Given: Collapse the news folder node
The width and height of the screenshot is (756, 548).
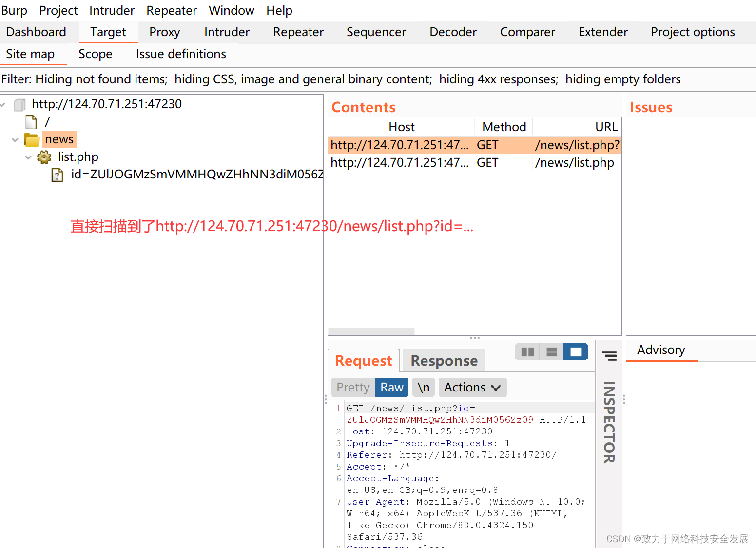Looking at the screenshot, I should [15, 140].
